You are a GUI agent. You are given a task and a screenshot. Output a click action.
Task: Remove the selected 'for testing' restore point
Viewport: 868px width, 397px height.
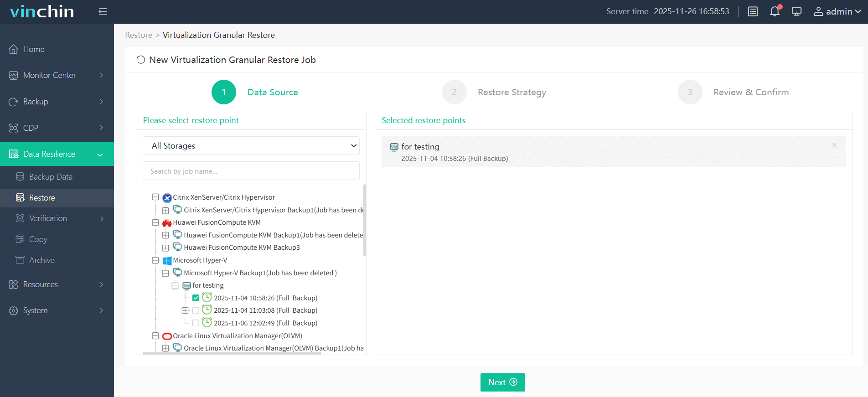(834, 145)
